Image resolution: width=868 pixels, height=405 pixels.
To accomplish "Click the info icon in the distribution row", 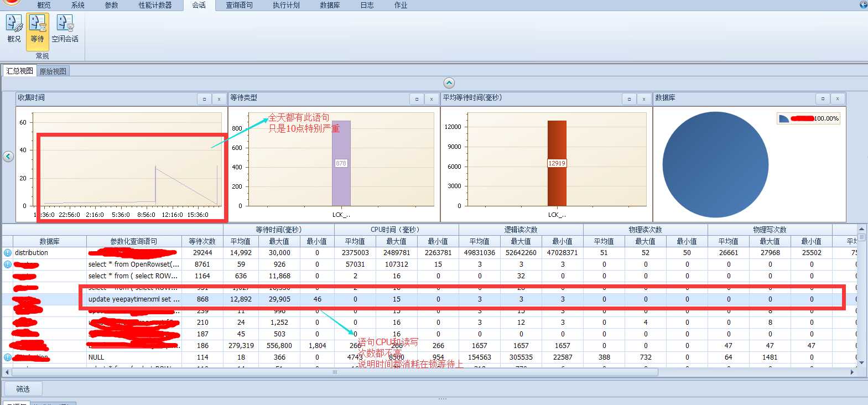I will pyautogui.click(x=8, y=253).
